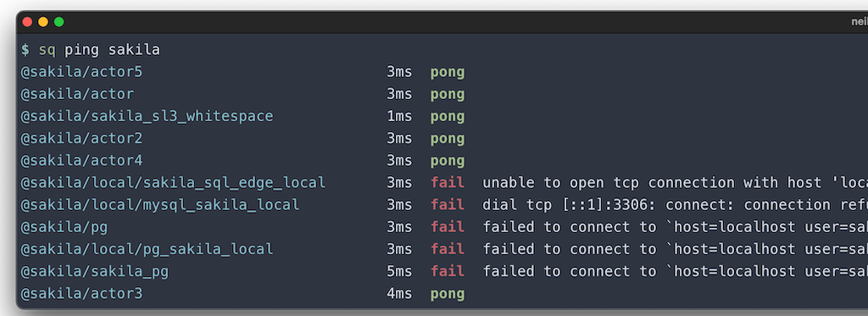Click the @sakila/sakila_sl3_whitespace handle

tap(147, 116)
